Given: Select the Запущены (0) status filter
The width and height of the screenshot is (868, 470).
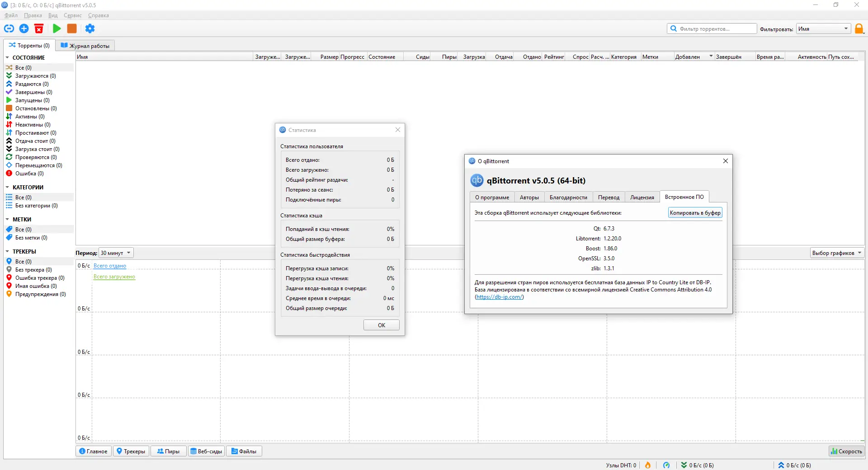Looking at the screenshot, I should point(32,100).
